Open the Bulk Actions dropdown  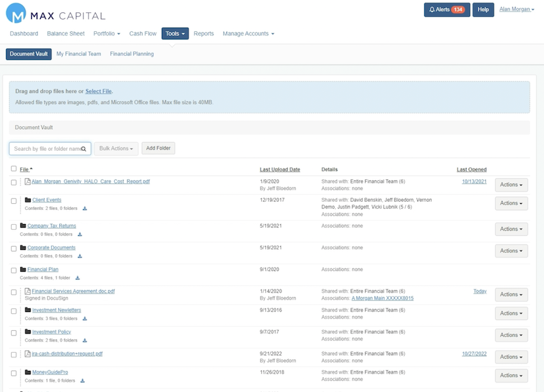[x=116, y=148]
